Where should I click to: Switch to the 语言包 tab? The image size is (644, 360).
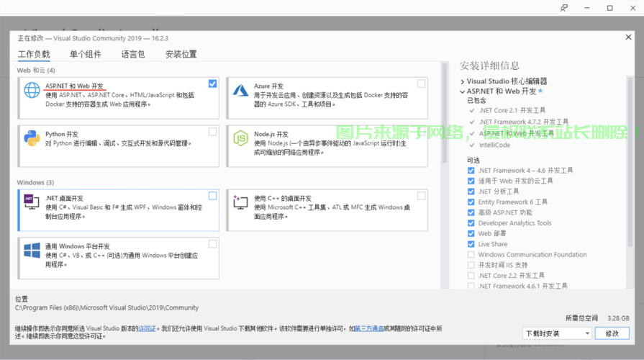pyautogui.click(x=133, y=54)
